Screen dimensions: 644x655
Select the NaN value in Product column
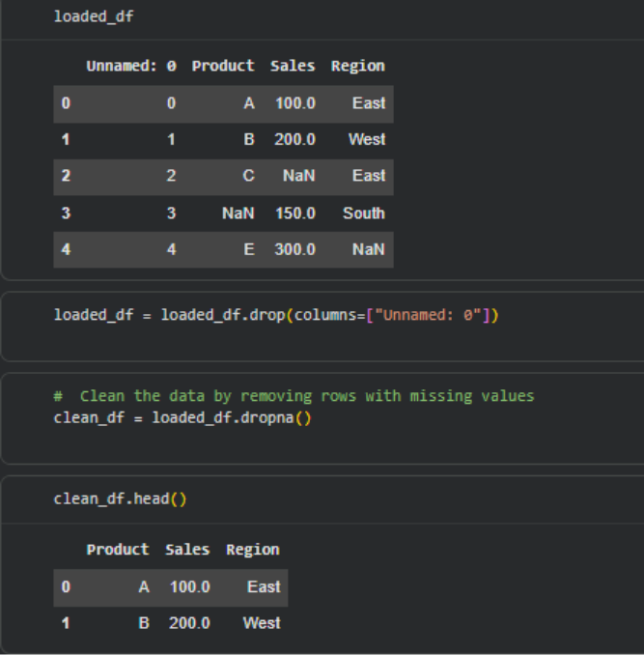[x=238, y=213]
